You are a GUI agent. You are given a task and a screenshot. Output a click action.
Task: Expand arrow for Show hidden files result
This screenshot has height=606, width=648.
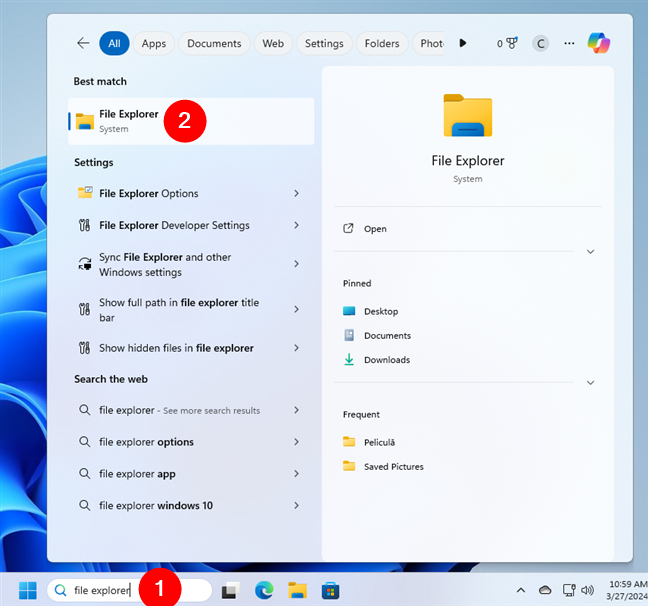point(296,348)
